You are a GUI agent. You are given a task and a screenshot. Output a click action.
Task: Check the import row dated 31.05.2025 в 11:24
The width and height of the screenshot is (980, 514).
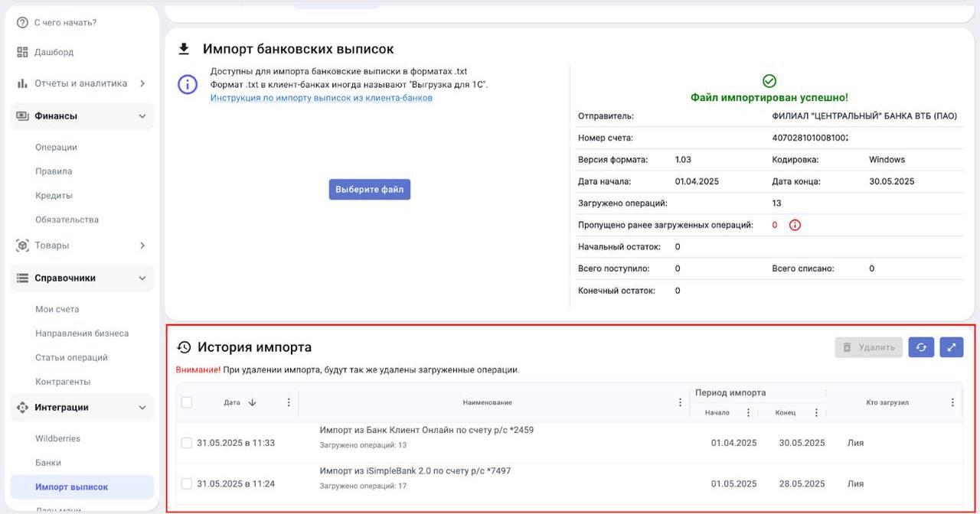point(187,483)
